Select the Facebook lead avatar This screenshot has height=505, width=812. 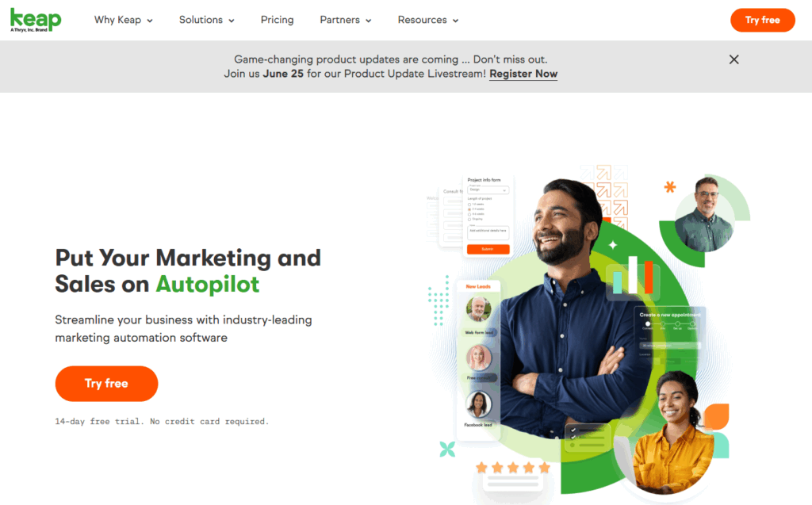coord(478,404)
